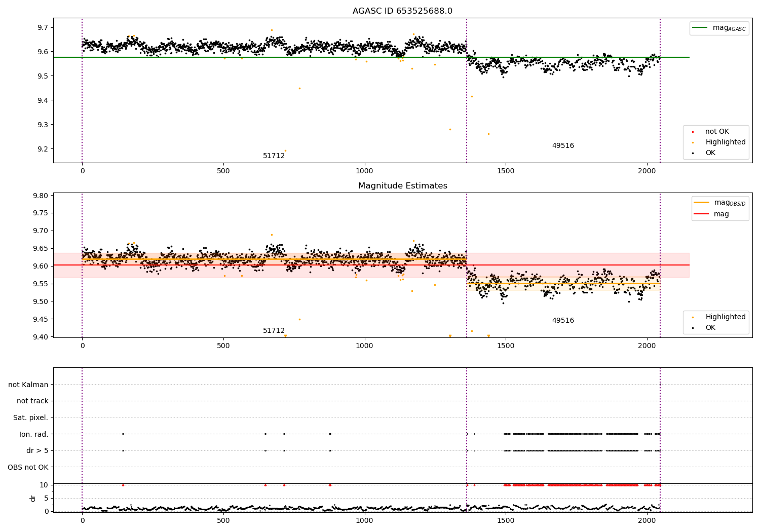
Task: Click the 51712 label in Magnitude Estimates plot
Action: pos(274,331)
